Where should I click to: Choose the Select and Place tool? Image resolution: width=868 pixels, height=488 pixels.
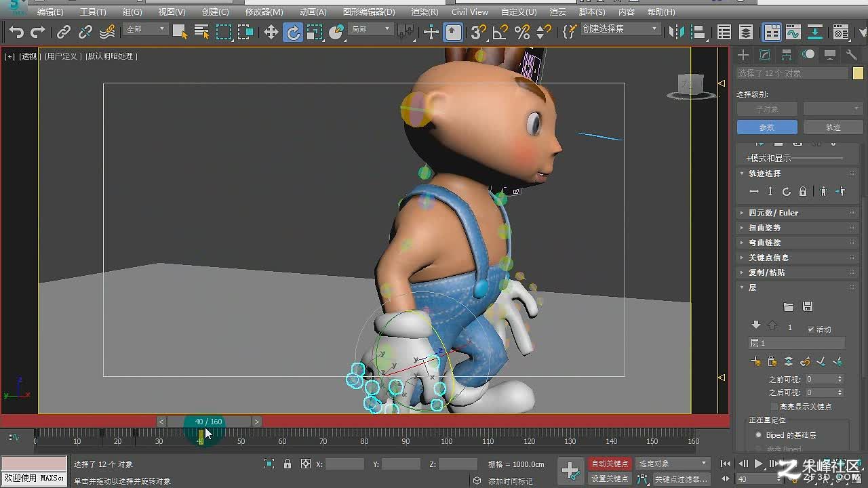[x=337, y=32]
